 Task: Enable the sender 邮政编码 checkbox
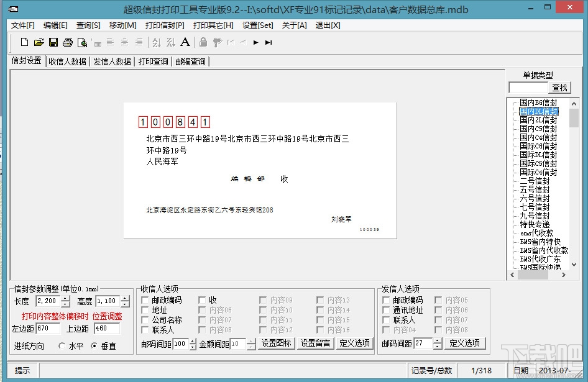[386, 300]
